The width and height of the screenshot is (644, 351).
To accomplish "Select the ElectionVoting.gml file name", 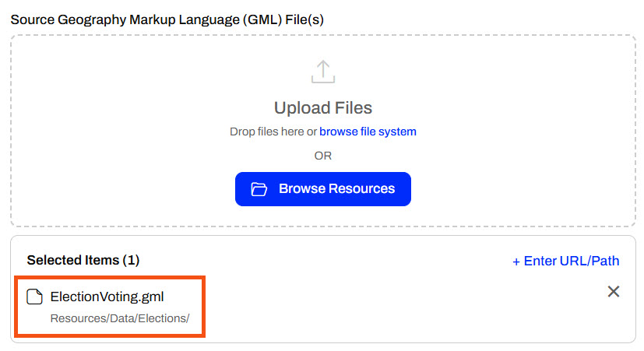I will point(107,297).
